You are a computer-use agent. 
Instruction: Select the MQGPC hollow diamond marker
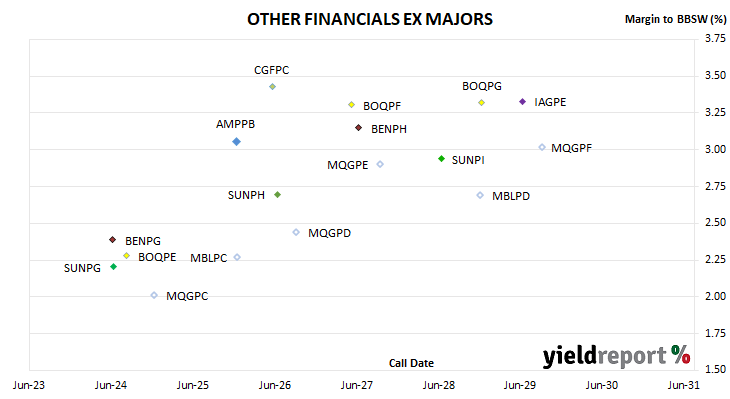[154, 295]
